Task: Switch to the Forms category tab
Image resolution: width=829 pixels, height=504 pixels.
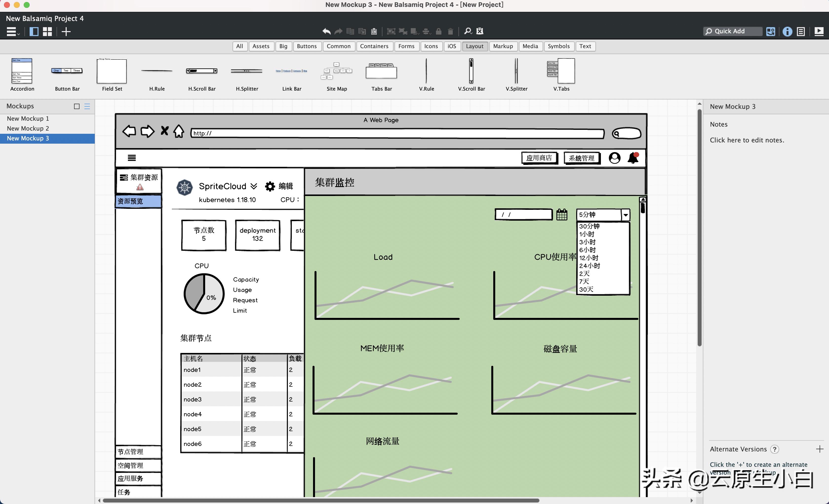Action: pyautogui.click(x=406, y=46)
